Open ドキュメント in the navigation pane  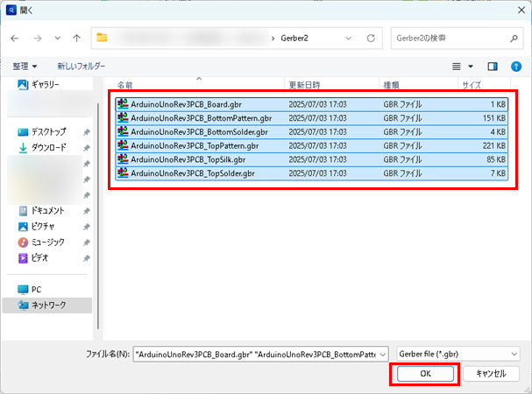40,211
